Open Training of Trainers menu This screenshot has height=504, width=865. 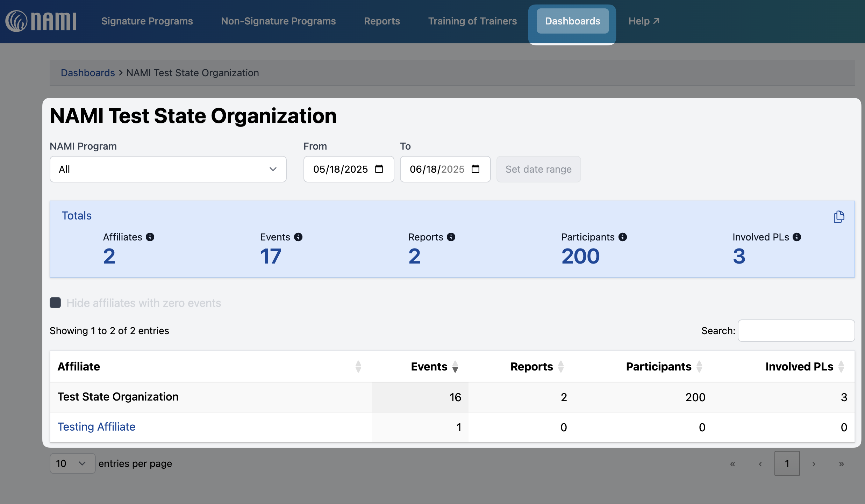pyautogui.click(x=472, y=21)
